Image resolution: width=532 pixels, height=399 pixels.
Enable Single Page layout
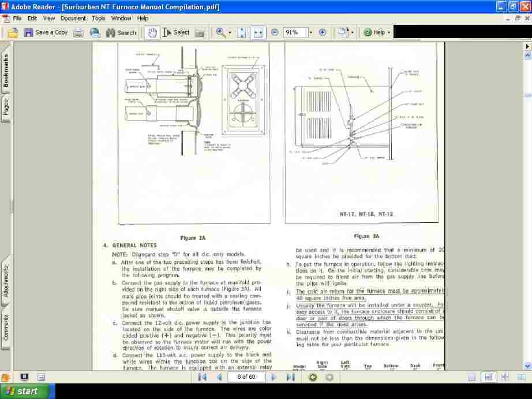[x=472, y=377]
